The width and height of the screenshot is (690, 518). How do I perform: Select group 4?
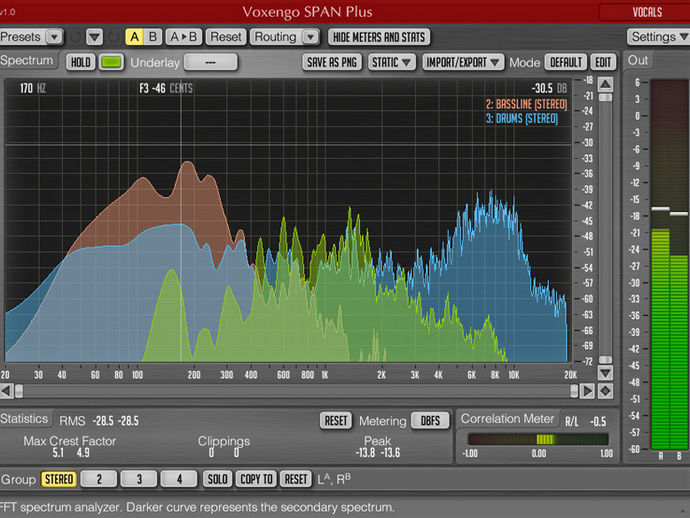coord(179,479)
